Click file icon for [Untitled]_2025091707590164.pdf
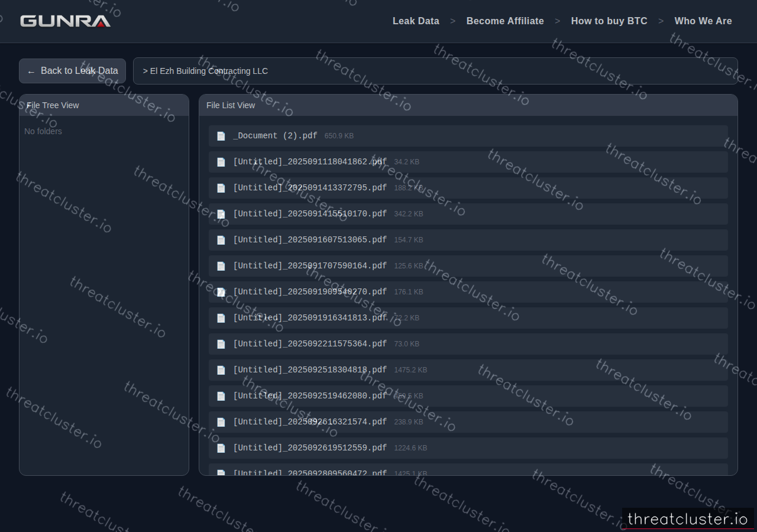The image size is (757, 532). pyautogui.click(x=221, y=266)
